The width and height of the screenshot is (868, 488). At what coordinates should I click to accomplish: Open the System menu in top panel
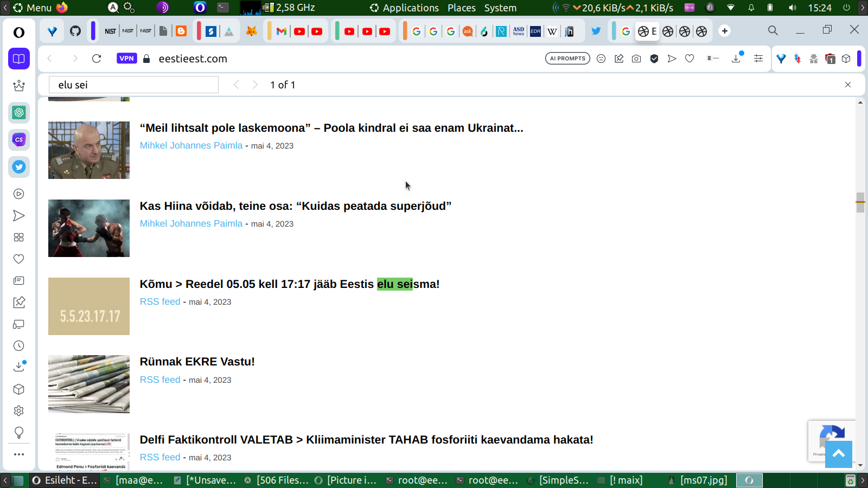pyautogui.click(x=500, y=8)
